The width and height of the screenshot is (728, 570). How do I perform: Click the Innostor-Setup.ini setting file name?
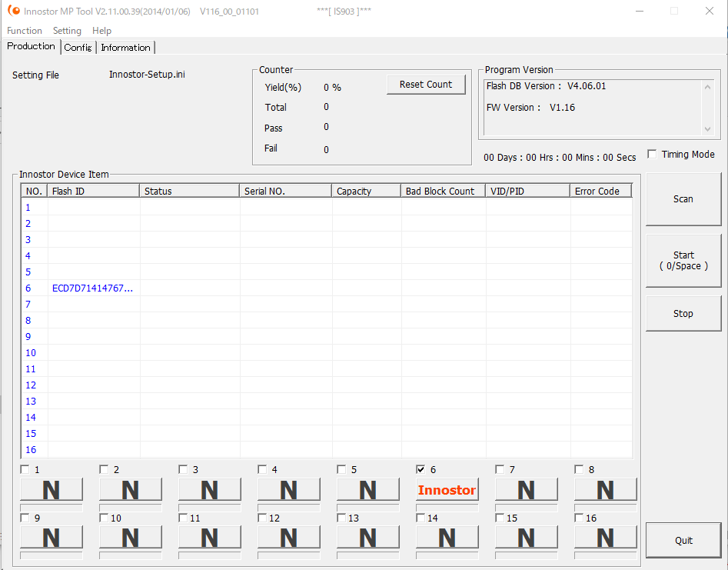[147, 75]
